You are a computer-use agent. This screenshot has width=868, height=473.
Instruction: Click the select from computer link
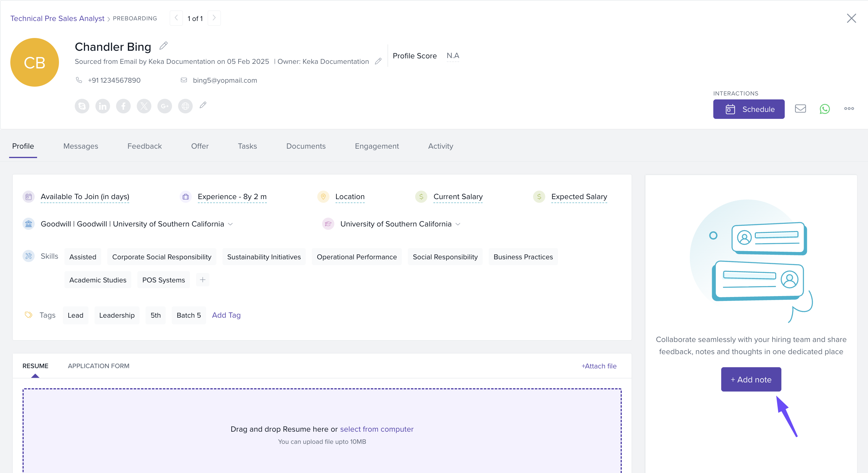click(376, 429)
